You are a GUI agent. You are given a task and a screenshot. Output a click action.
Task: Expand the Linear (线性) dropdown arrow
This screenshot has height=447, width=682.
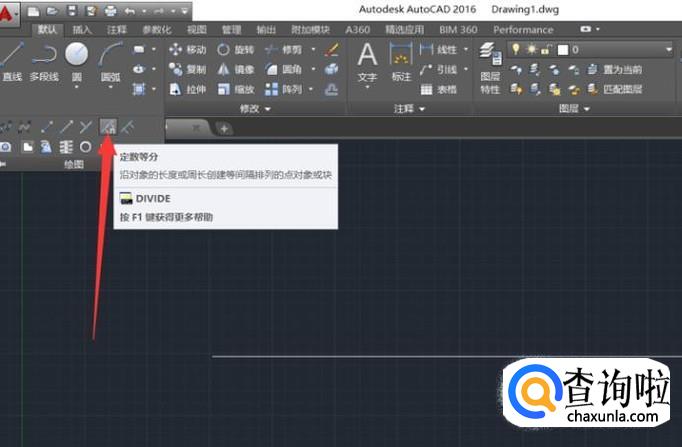tap(466, 50)
